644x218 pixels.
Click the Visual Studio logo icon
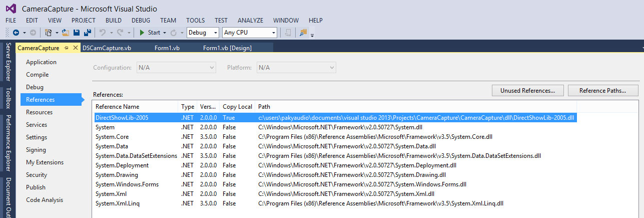coord(11,9)
